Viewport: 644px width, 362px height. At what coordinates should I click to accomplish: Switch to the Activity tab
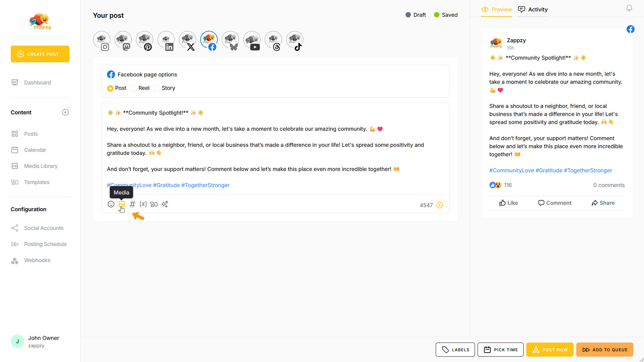tap(533, 9)
